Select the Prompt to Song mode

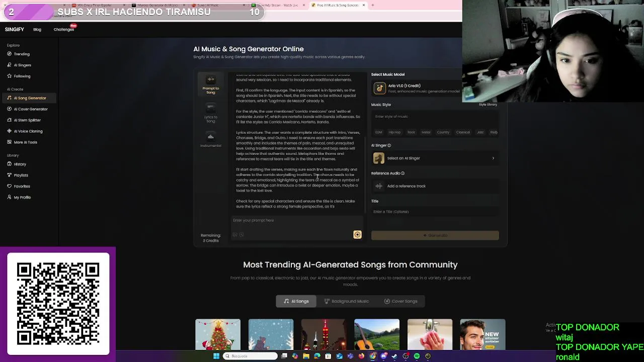coord(211,85)
